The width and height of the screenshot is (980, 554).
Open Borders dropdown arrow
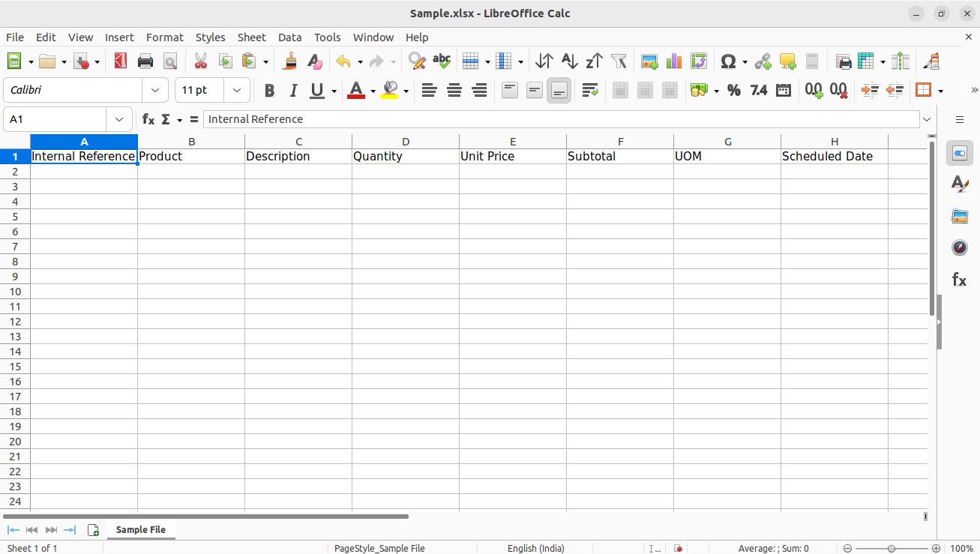click(940, 91)
